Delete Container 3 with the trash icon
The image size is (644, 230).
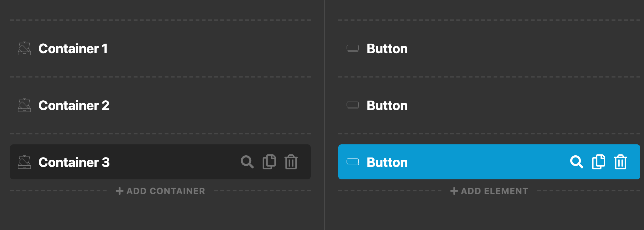point(291,162)
